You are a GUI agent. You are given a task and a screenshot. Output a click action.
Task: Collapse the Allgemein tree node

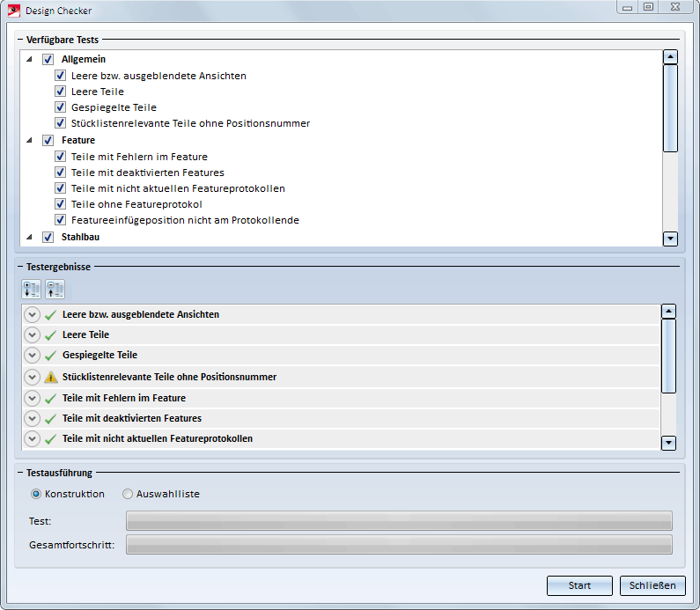coord(29,59)
